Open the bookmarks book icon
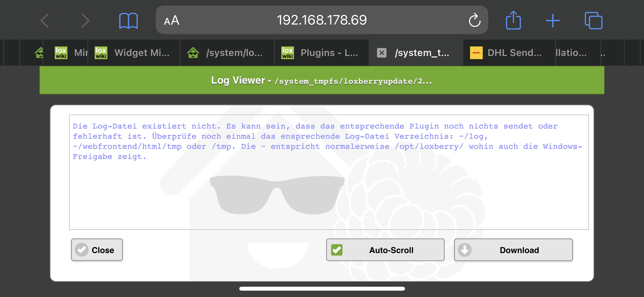Viewport: 644px width, 297px height. [128, 21]
